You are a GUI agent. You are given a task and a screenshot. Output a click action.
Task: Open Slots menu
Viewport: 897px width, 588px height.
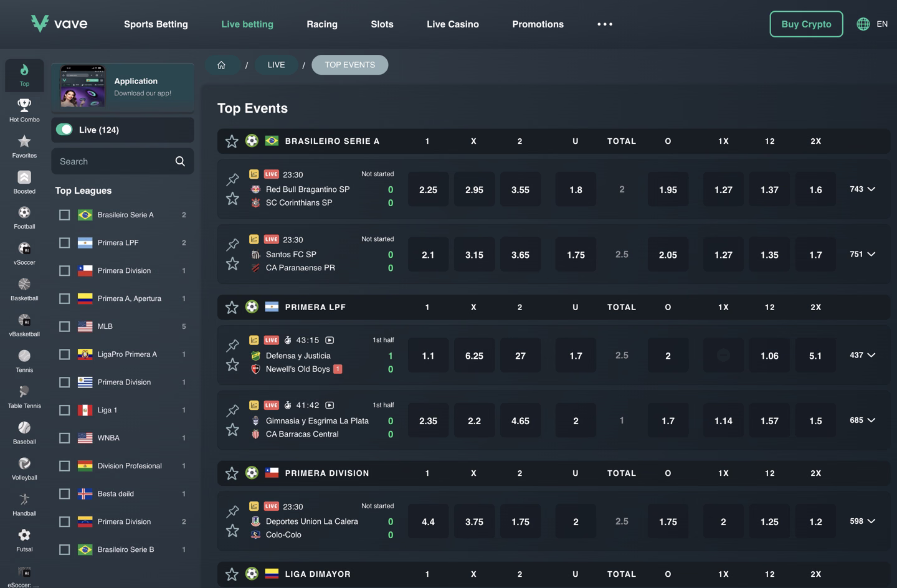(382, 24)
